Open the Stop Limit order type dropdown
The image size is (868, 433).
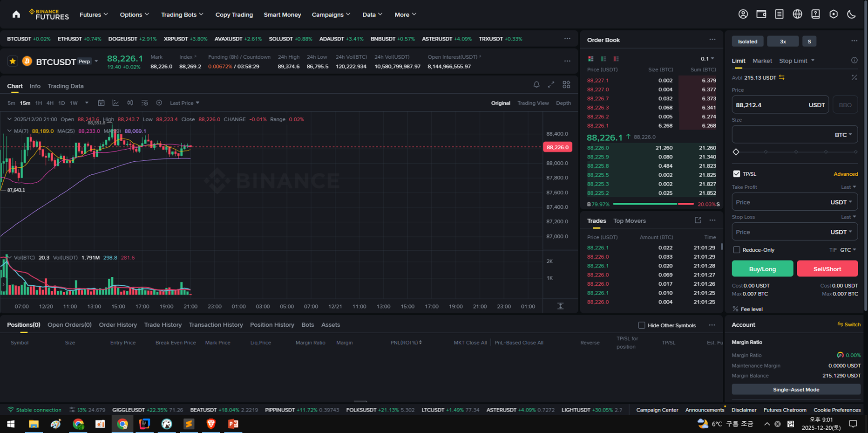coord(797,61)
